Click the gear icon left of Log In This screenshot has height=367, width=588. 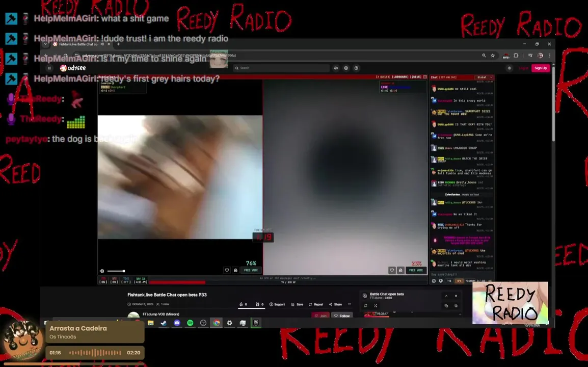509,68
